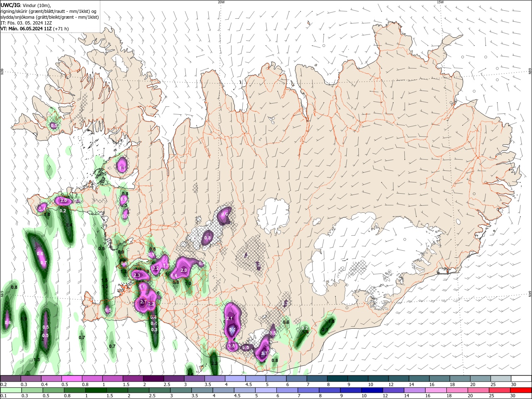The width and height of the screenshot is (532, 399).
Task: Select the lilac 14 rain swatch
Action: [x=414, y=390]
